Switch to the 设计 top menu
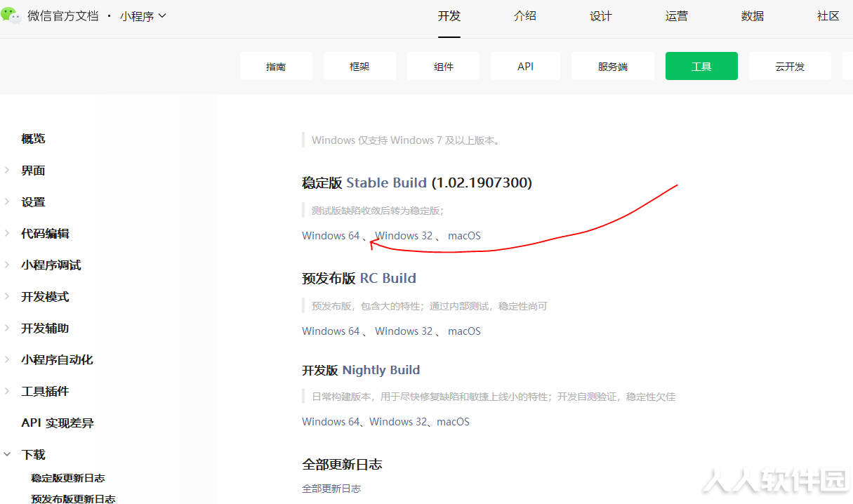853x504 pixels. 601,15
